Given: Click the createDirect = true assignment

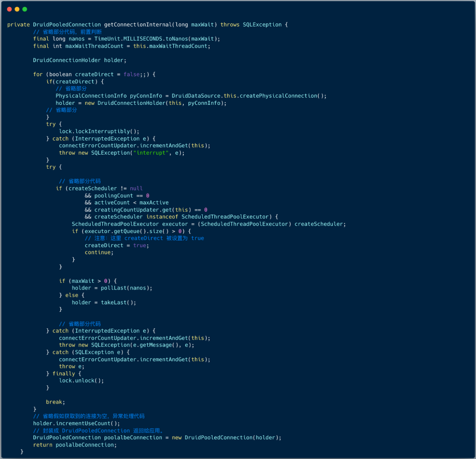Looking at the screenshot, I should (x=117, y=245).
